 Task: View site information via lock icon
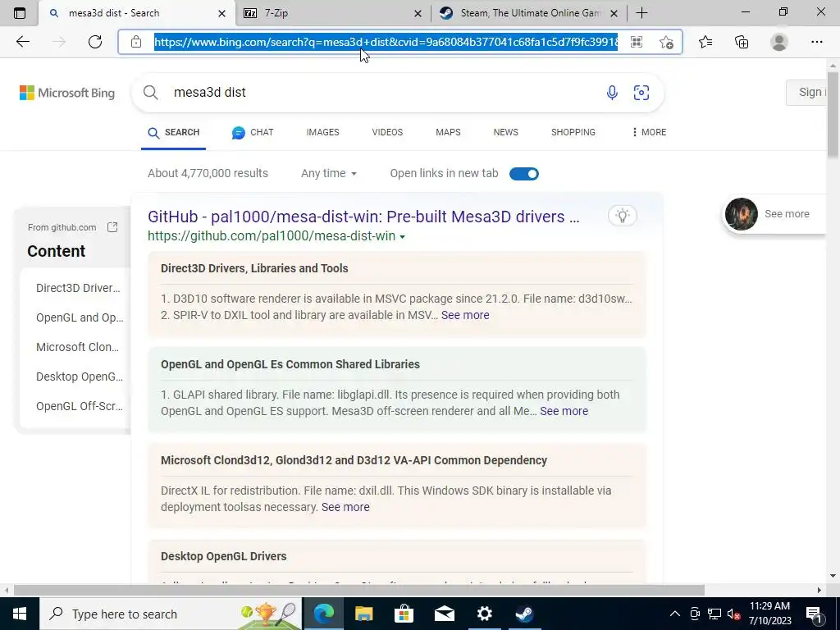click(136, 42)
